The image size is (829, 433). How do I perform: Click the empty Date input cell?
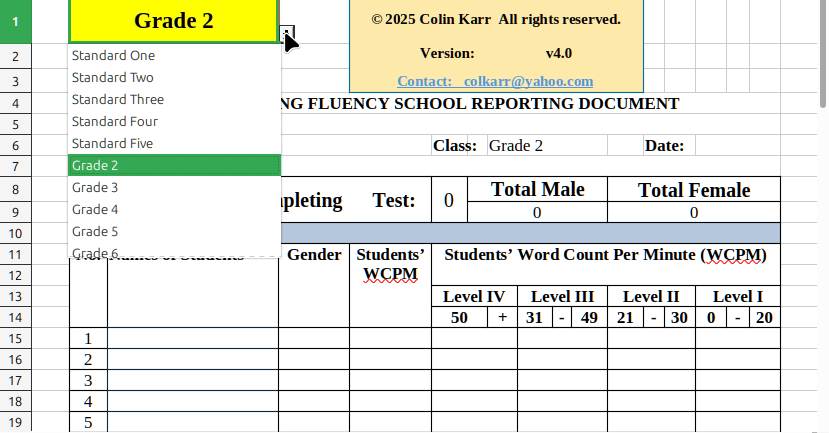click(736, 146)
